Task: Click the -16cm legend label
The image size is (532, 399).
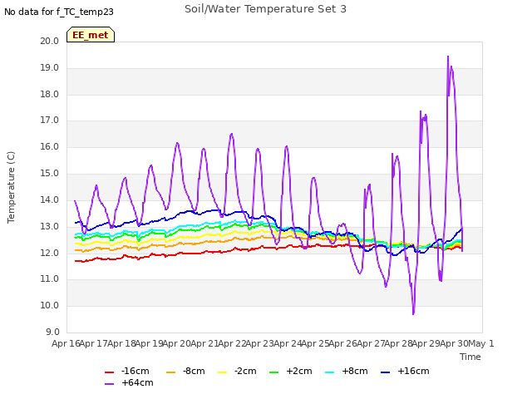Action: click(x=135, y=372)
